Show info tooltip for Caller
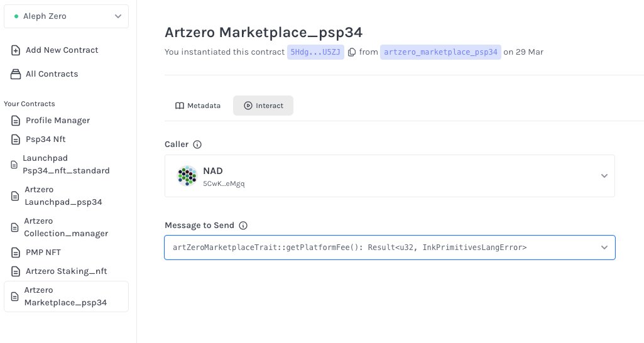 click(197, 144)
